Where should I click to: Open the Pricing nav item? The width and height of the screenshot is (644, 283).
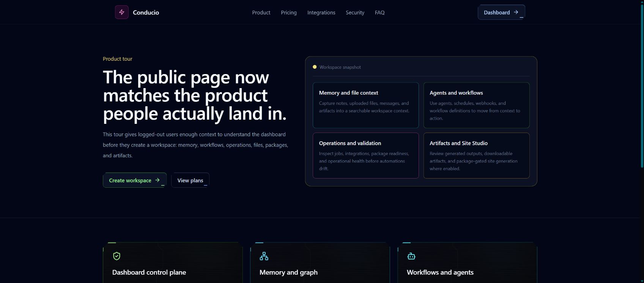pos(289,13)
